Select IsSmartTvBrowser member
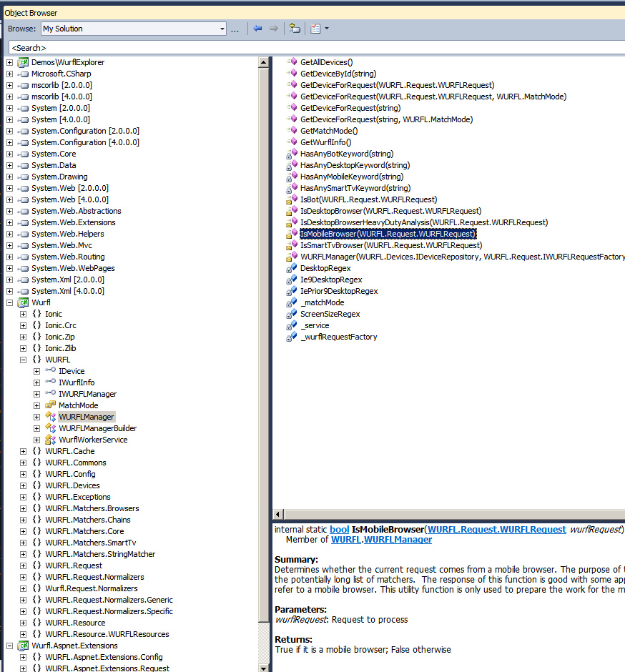 click(x=391, y=245)
